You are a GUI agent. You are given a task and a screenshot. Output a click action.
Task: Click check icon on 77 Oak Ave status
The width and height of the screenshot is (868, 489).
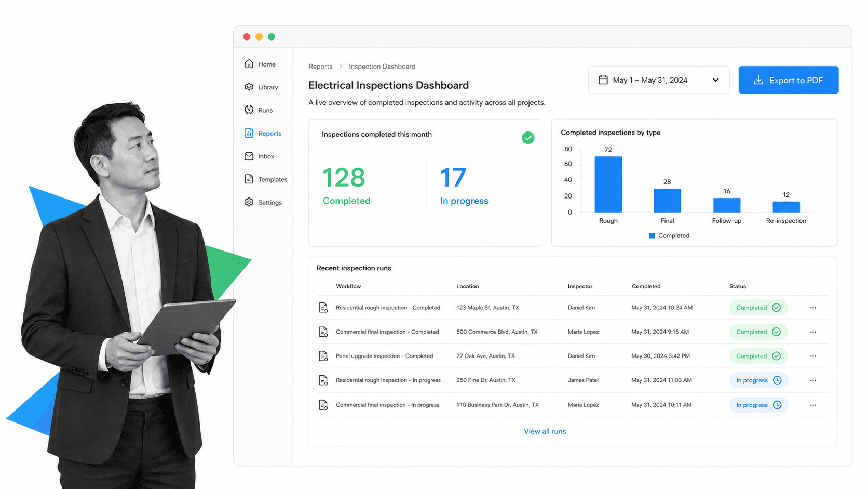tap(776, 356)
